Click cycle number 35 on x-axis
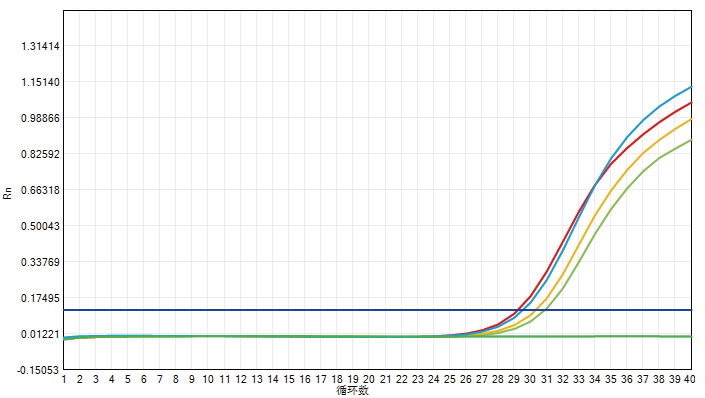705x398 pixels. (611, 379)
